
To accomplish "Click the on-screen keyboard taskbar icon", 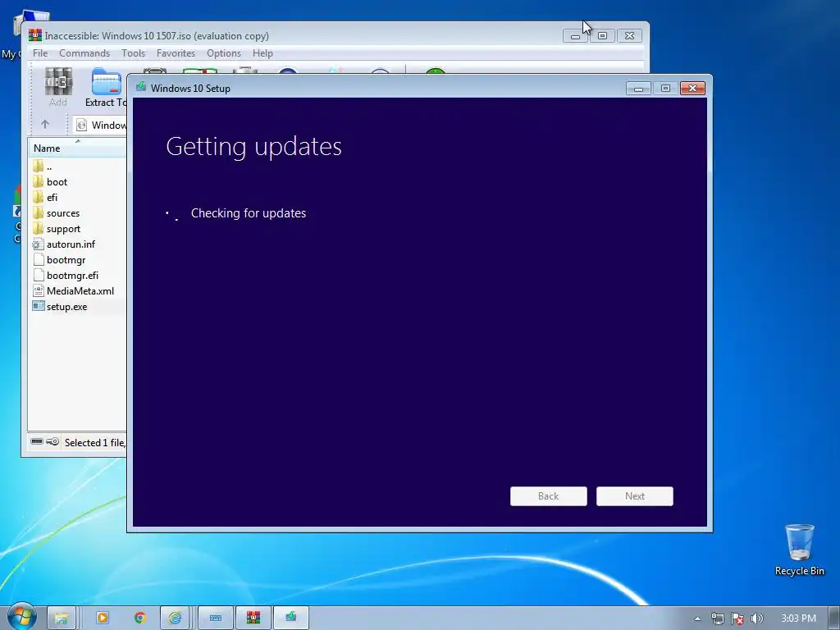I will click(x=216, y=619).
